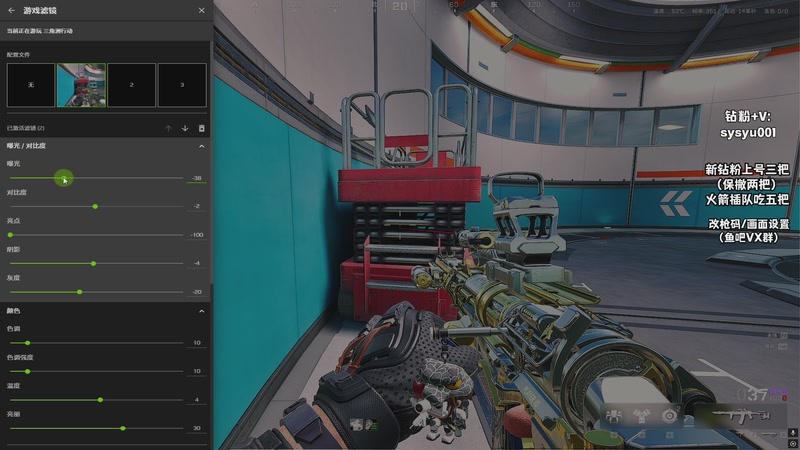Click the 亮丽 value field showing 30

click(197, 428)
